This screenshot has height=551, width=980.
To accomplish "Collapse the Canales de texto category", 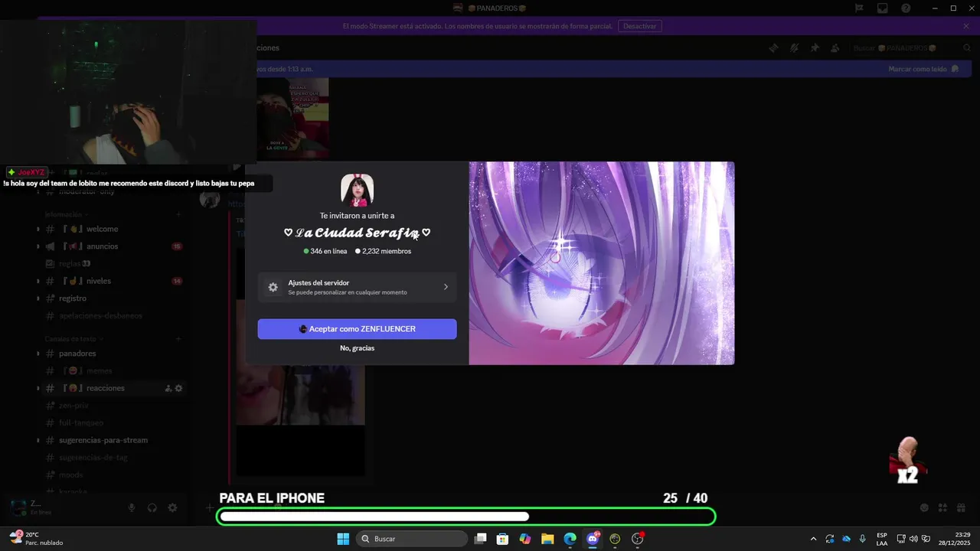I will pos(73,338).
